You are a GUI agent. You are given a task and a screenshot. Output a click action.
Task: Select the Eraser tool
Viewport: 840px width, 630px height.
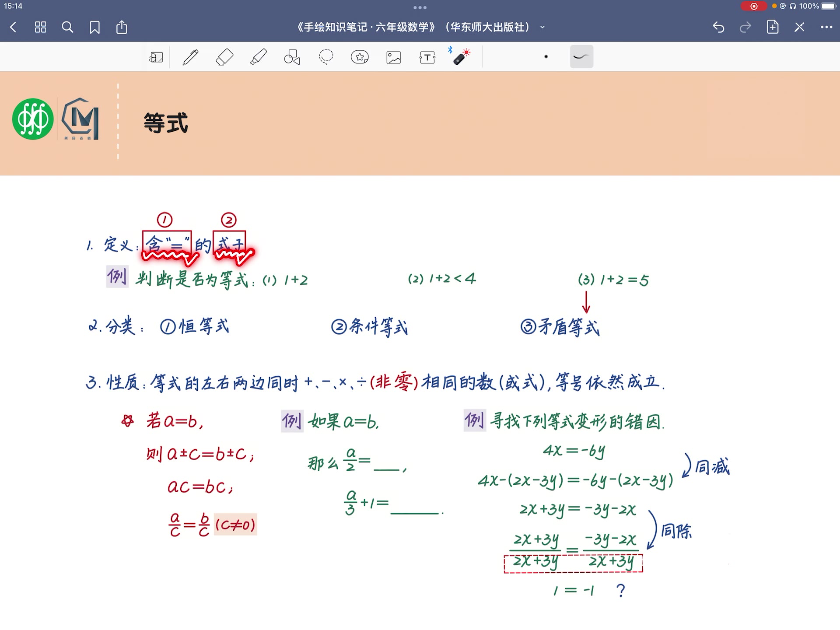[224, 56]
